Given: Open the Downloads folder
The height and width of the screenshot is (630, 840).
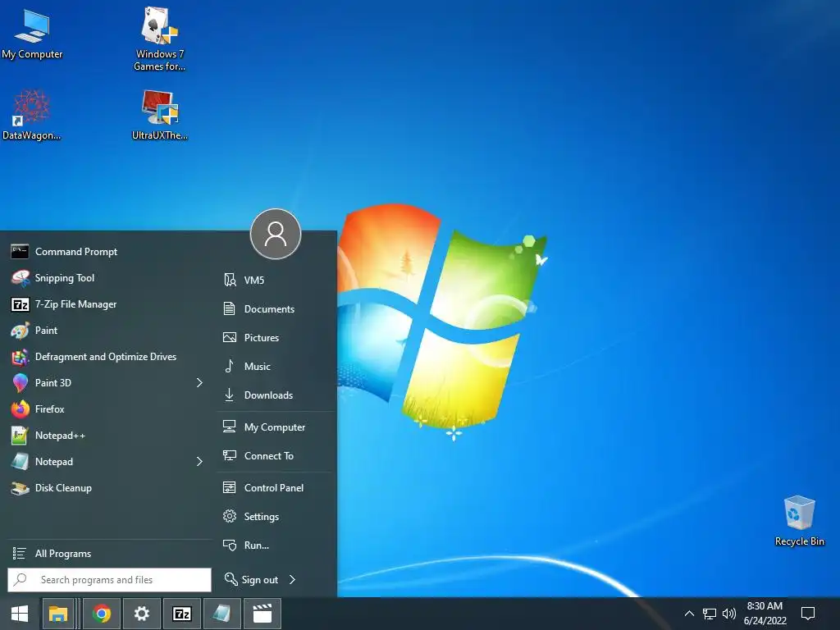Looking at the screenshot, I should coord(276,395).
